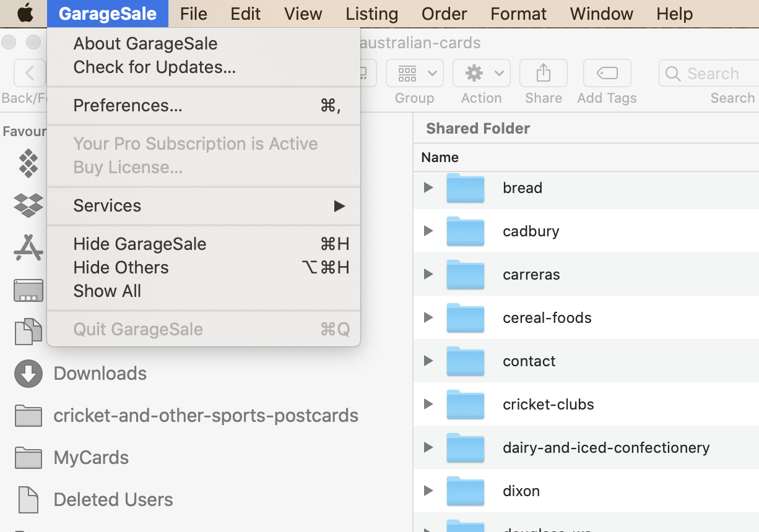This screenshot has height=532, width=759.
Task: Choose About GarageSale from the menu
Action: point(204,44)
